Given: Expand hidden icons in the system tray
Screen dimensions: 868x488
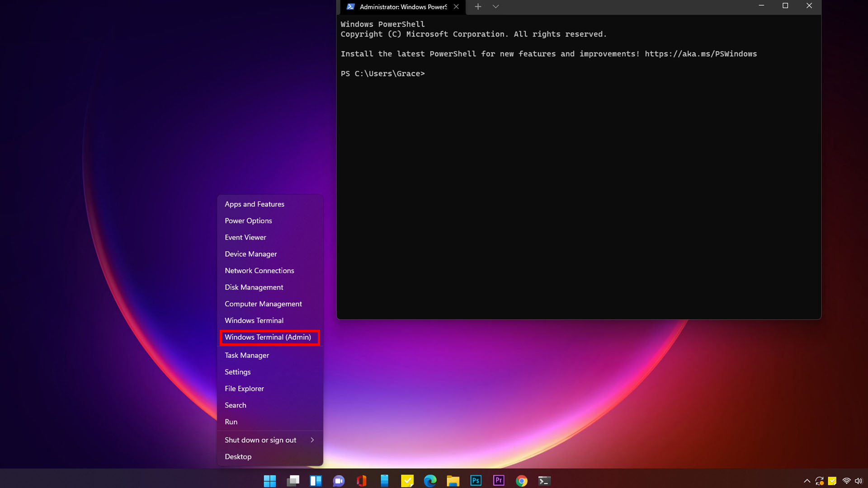Looking at the screenshot, I should 807,481.
